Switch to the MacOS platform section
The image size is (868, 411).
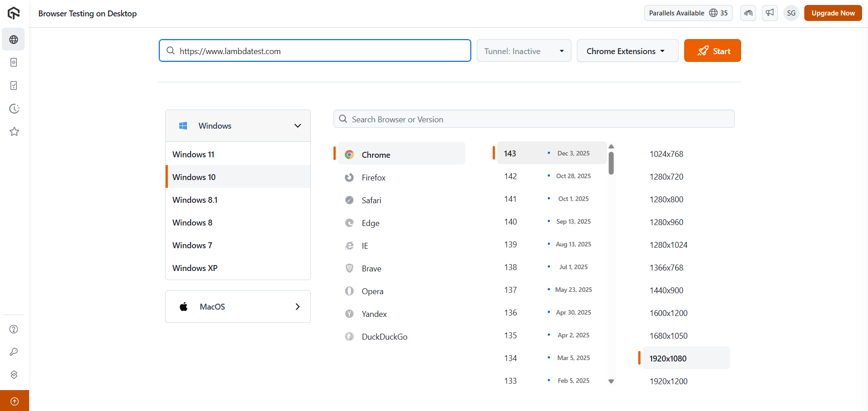click(237, 306)
